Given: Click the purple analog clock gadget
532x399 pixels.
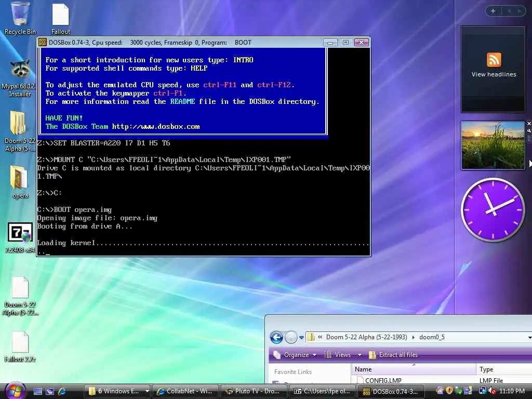Looking at the screenshot, I should (x=493, y=210).
